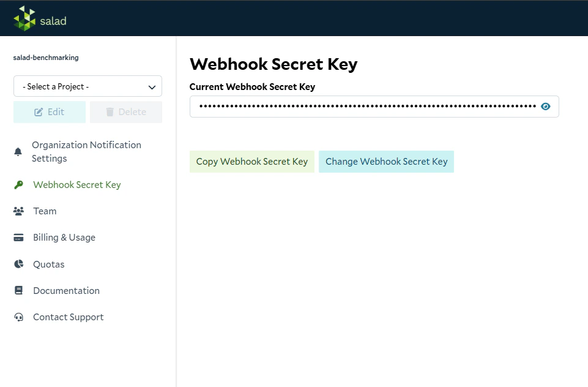The width and height of the screenshot is (588, 387).
Task: Navigate to Organization Notification Settings
Action: [86, 151]
